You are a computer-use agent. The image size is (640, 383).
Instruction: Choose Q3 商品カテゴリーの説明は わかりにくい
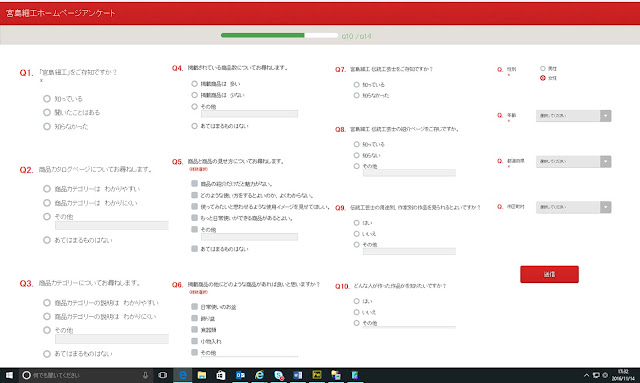(x=47, y=316)
